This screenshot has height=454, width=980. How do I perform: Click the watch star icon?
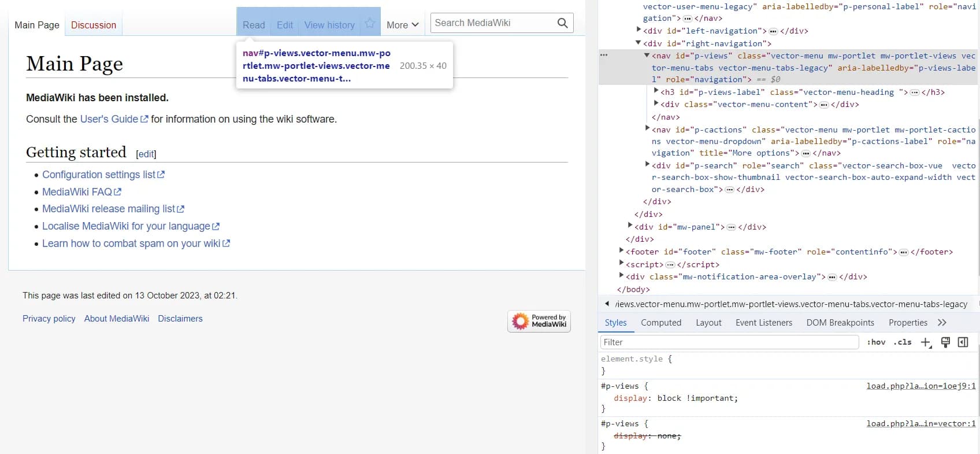370,23
